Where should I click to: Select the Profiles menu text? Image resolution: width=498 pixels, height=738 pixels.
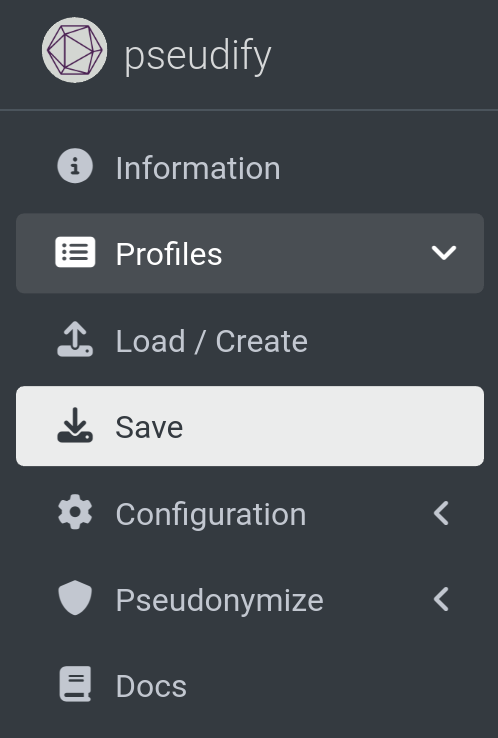pos(169,254)
